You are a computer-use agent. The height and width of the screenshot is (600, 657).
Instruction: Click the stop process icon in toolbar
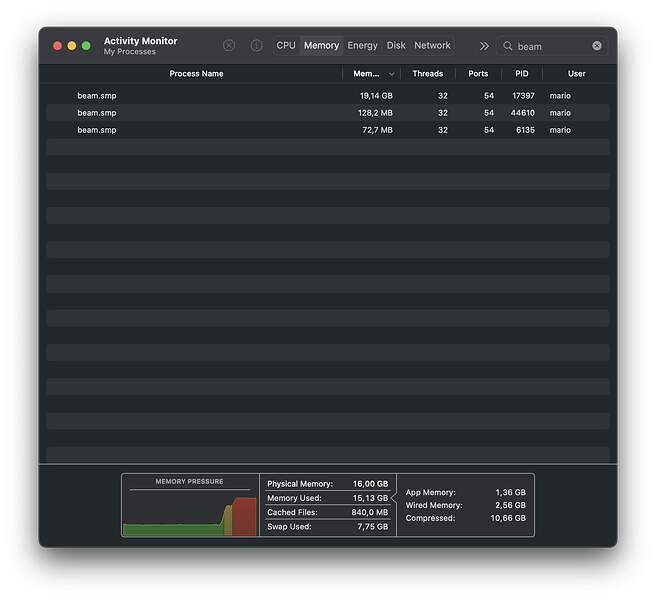click(229, 46)
